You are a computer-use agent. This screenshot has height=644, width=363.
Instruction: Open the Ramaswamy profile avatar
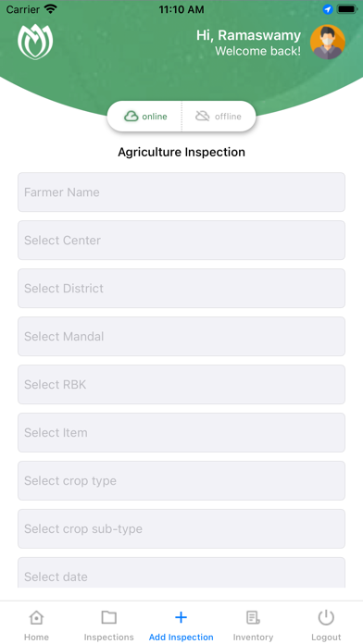click(328, 42)
